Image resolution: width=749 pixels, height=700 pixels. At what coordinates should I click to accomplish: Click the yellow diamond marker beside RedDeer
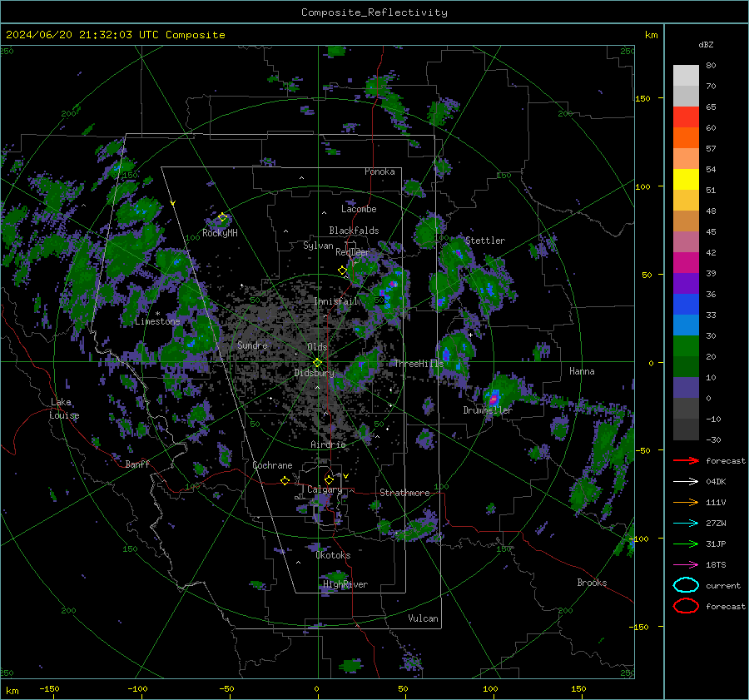pyautogui.click(x=342, y=270)
